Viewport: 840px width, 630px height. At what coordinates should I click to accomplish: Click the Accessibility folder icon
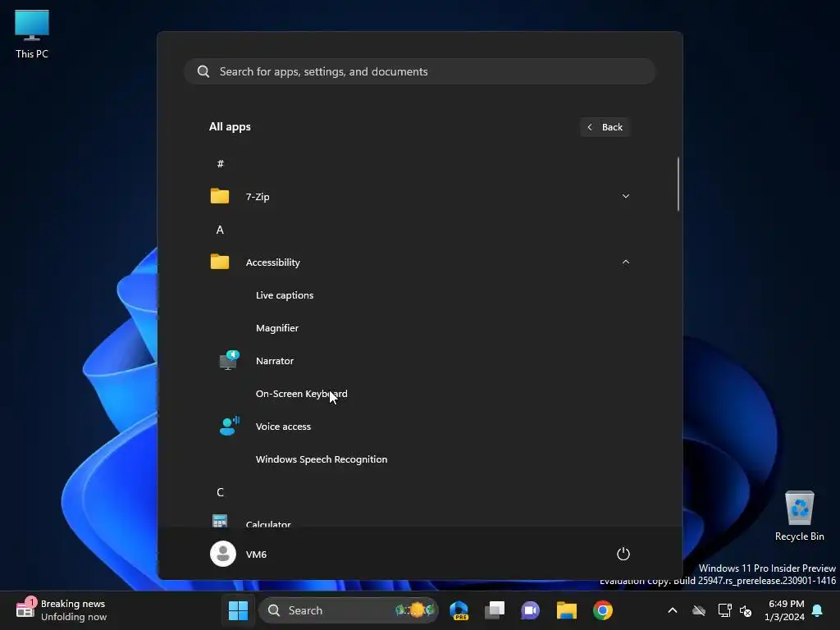point(220,262)
